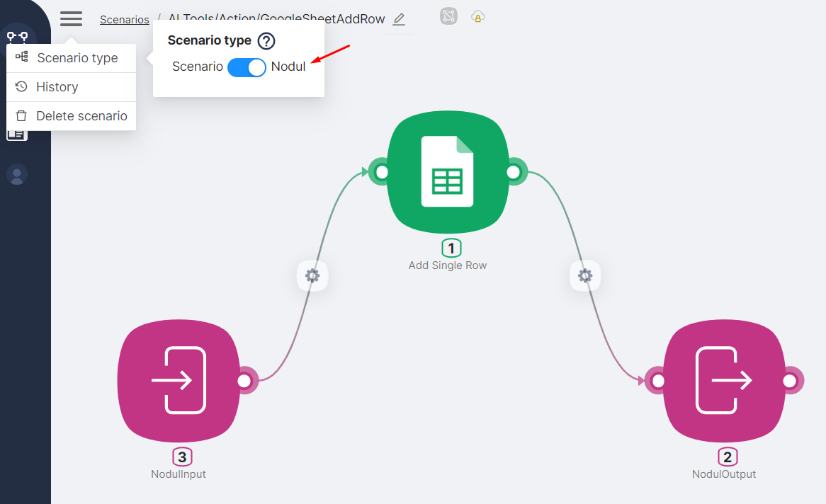Open the hamburger menu icon

[x=71, y=18]
